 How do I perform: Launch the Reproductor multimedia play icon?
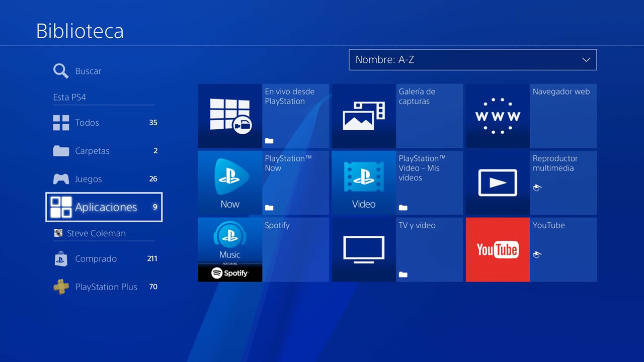(498, 183)
